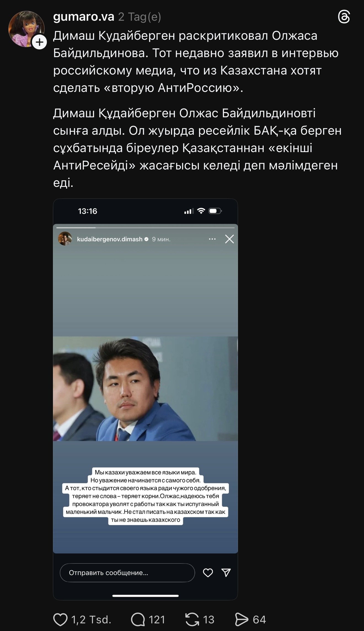Screen dimensions: 364x631
Task: Like the post with heart icon
Action: point(60,619)
